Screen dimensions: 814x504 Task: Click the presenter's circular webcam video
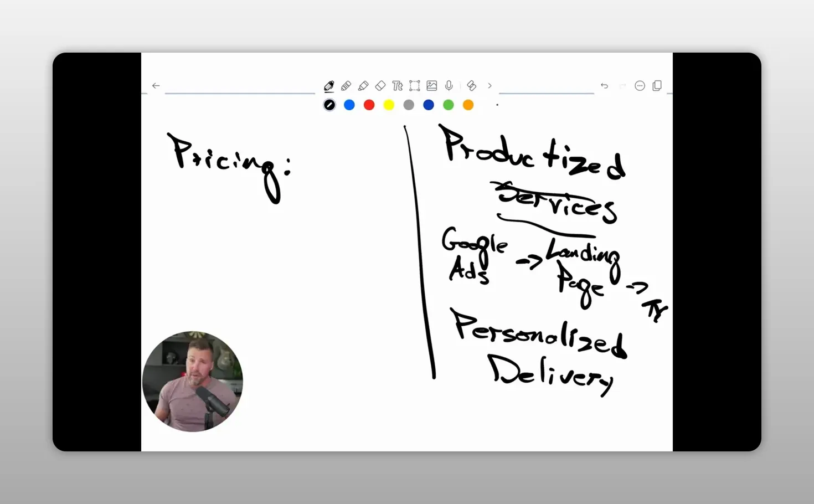[193, 382]
